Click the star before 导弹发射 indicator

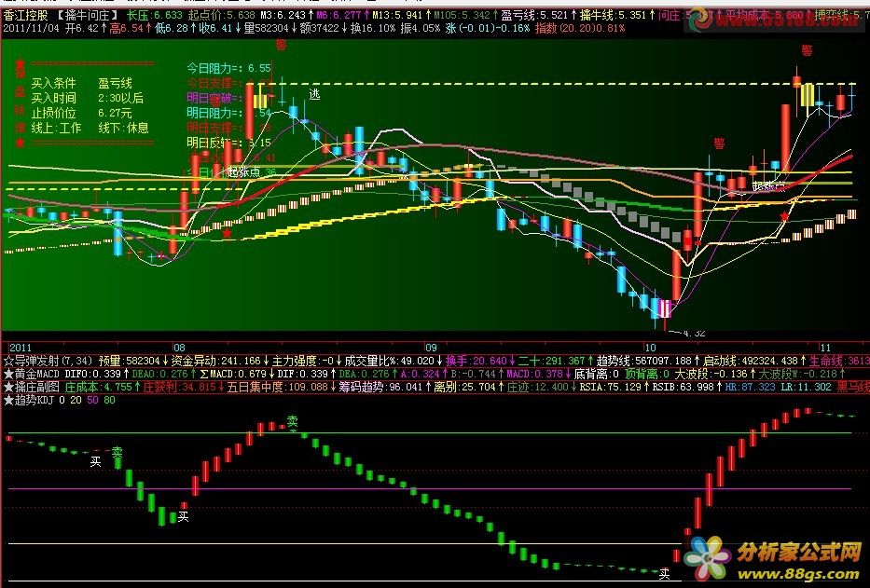pos(8,362)
